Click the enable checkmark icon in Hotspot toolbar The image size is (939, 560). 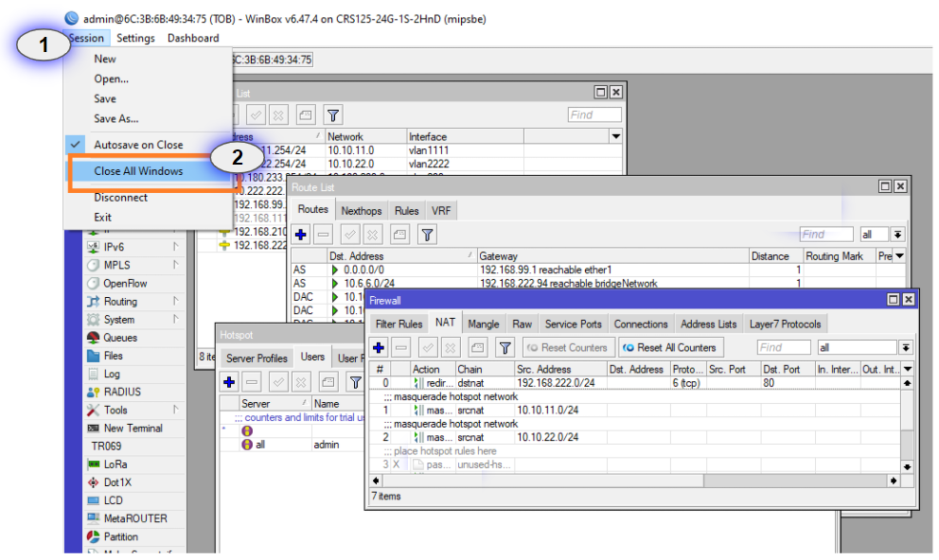click(278, 382)
